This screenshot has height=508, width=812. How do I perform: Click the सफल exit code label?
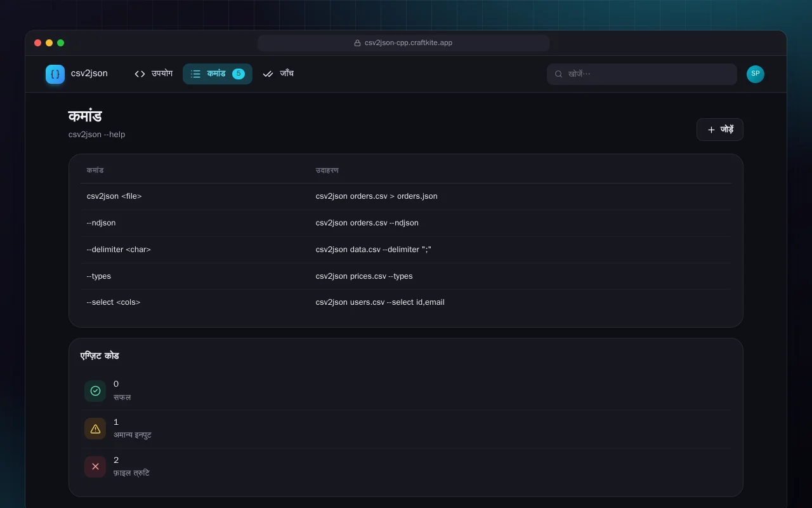tap(122, 398)
